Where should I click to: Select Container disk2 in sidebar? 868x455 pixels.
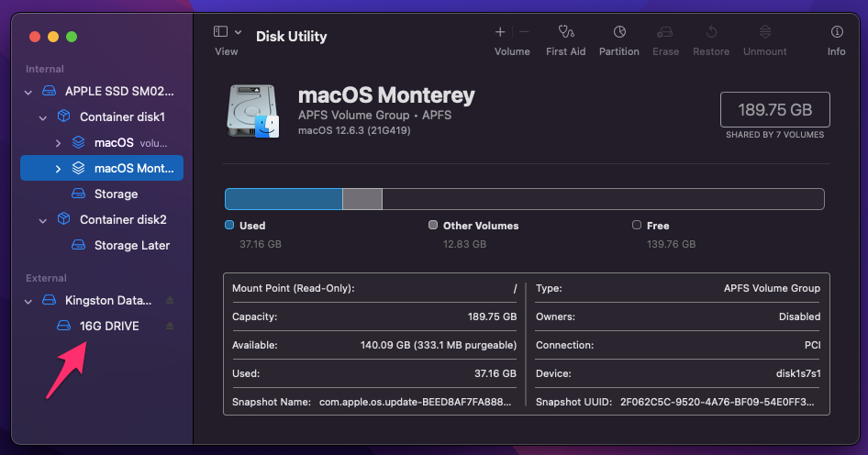point(102,220)
